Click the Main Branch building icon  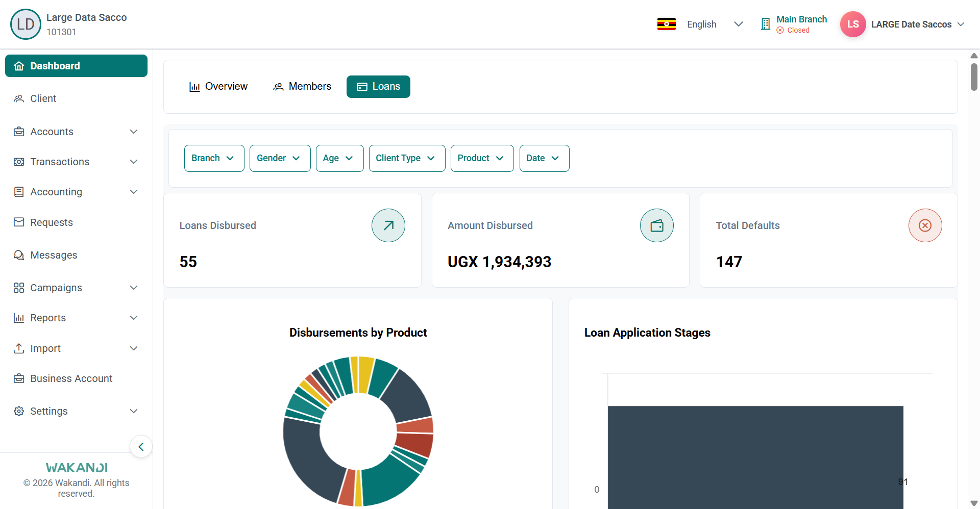[765, 24]
